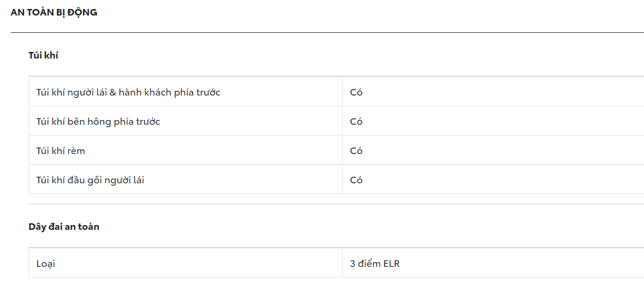The height and width of the screenshot is (283, 644).
Task: Click "Có" value for driver and passenger airbag
Action: [x=356, y=92]
